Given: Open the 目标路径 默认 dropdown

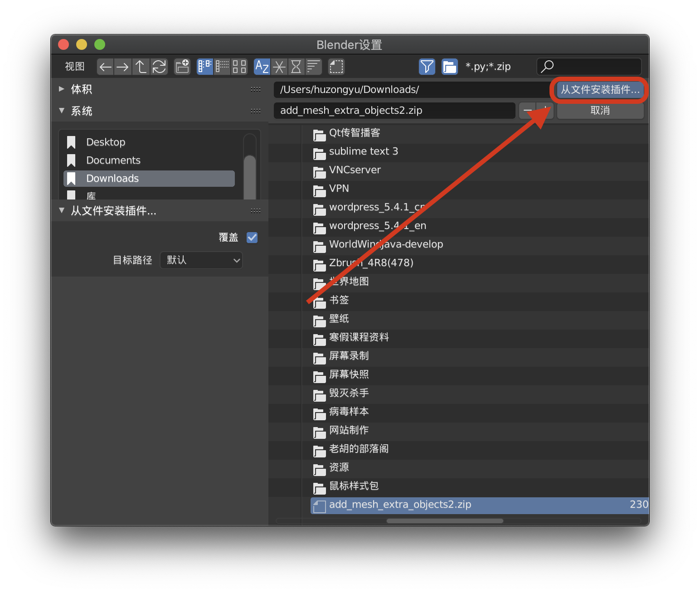Looking at the screenshot, I should click(201, 260).
